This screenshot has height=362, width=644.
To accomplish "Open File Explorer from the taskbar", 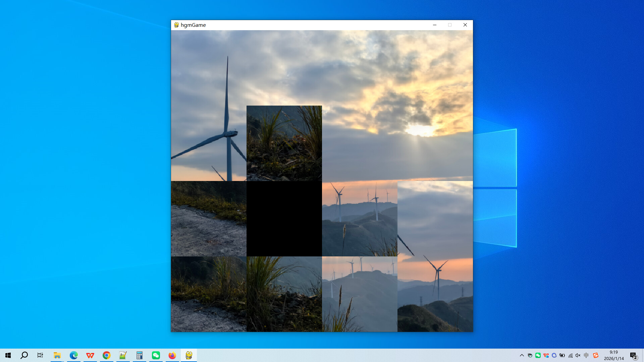I will 57,355.
